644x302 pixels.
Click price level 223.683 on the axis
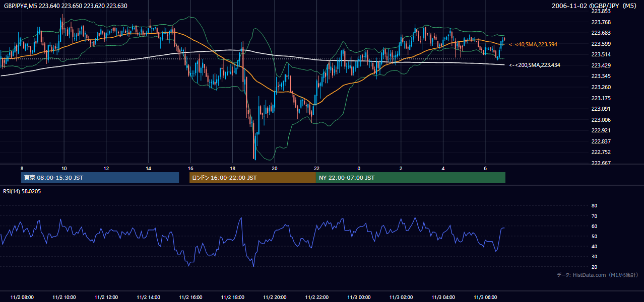[x=601, y=33]
